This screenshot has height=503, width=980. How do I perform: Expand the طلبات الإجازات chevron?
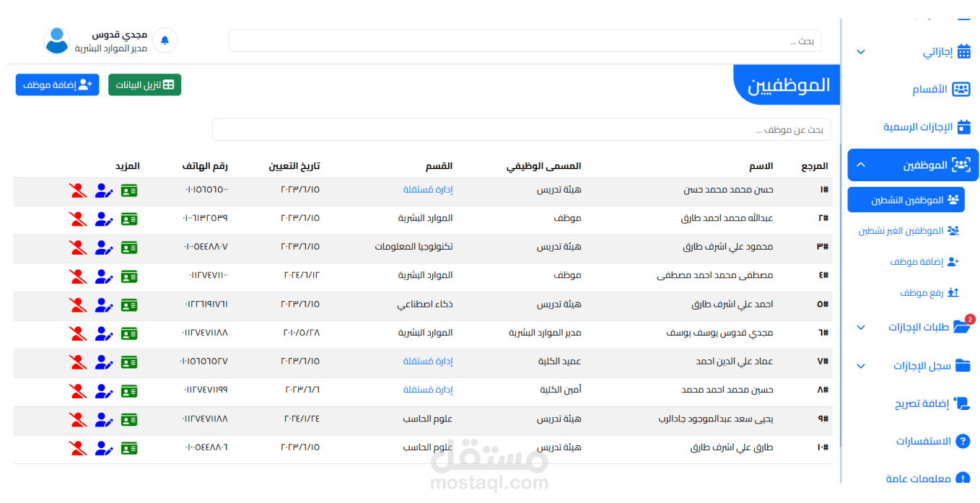[860, 327]
